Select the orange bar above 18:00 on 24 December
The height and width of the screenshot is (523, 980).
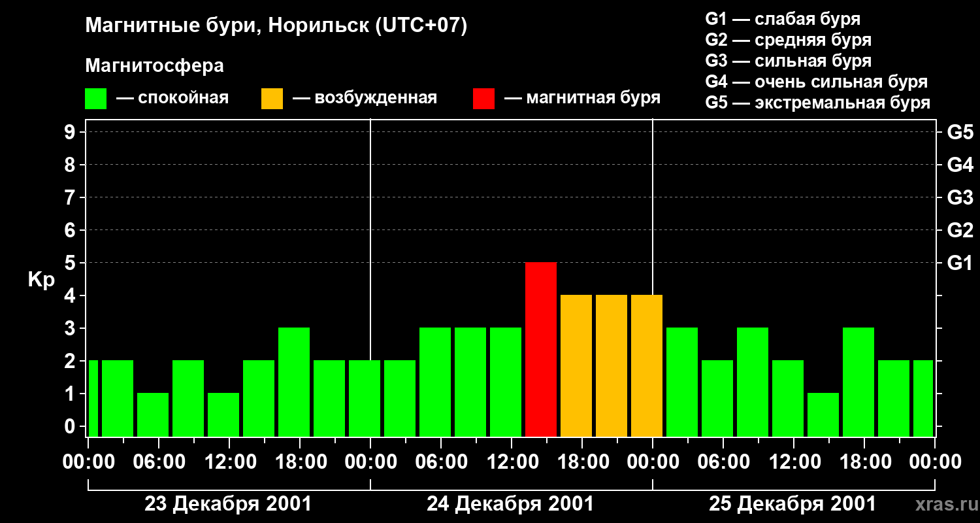[x=576, y=365]
